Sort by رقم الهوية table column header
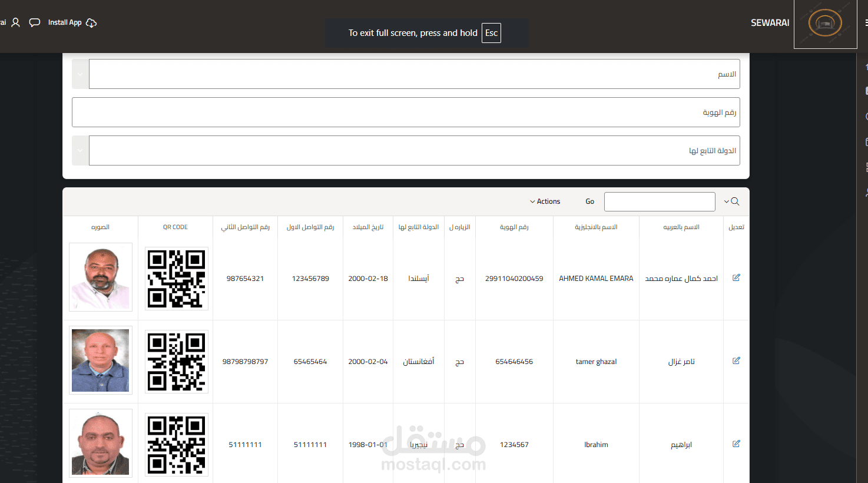The image size is (868, 483). pyautogui.click(x=514, y=227)
